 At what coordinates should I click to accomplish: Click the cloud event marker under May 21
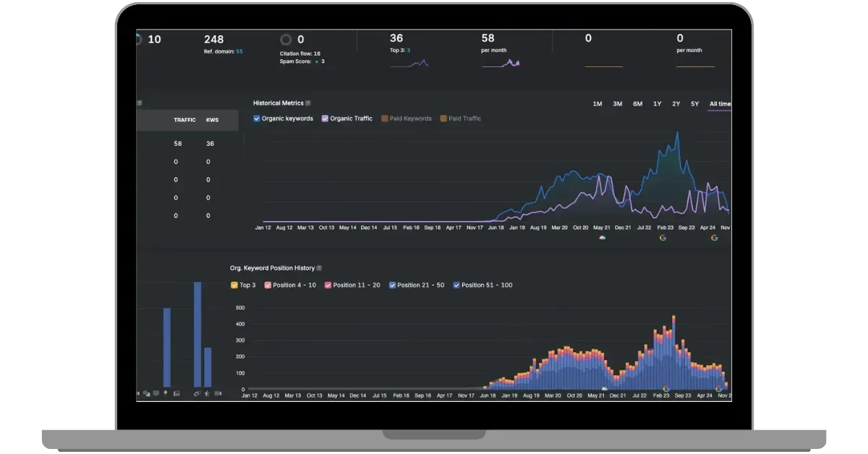tap(603, 237)
